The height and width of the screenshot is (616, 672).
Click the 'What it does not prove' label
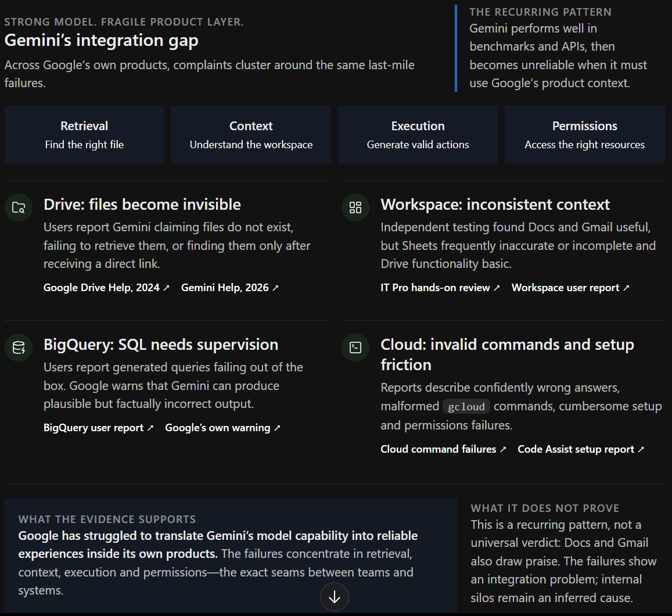(545, 508)
